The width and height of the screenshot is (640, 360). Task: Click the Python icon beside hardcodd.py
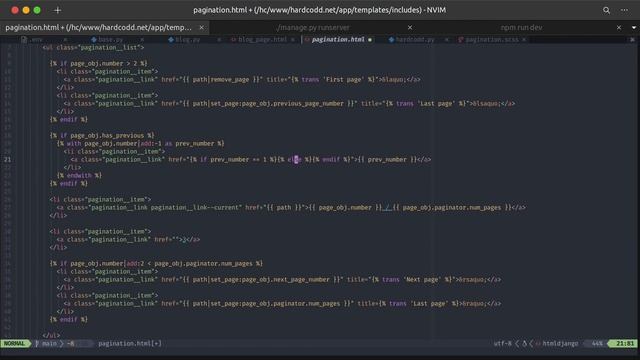(x=391, y=40)
